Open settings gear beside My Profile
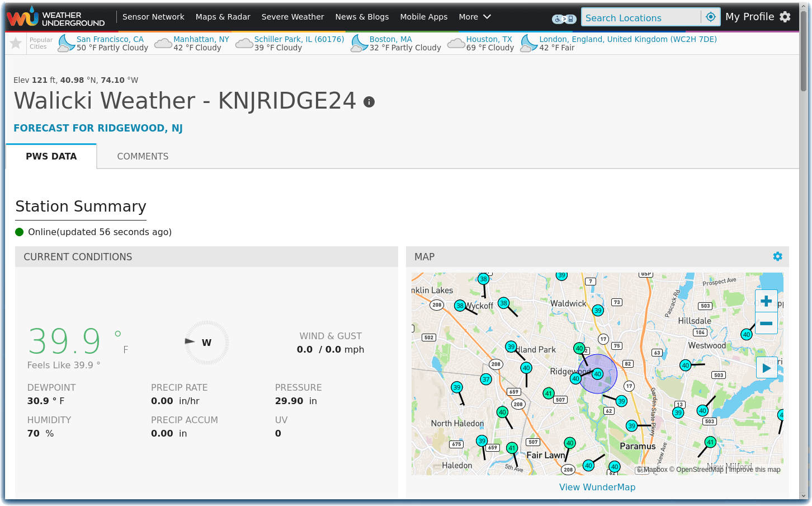Image resolution: width=812 pixels, height=506 pixels. 785,17
